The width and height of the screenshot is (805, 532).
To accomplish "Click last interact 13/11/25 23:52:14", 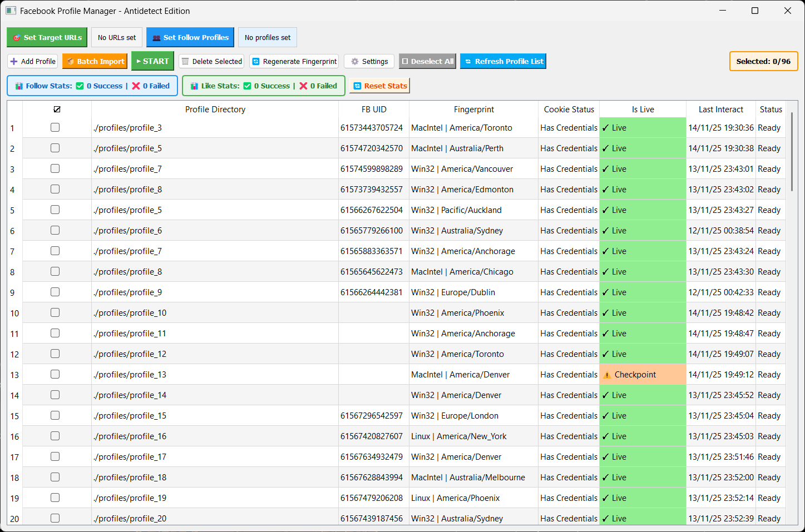I will pyautogui.click(x=721, y=498).
